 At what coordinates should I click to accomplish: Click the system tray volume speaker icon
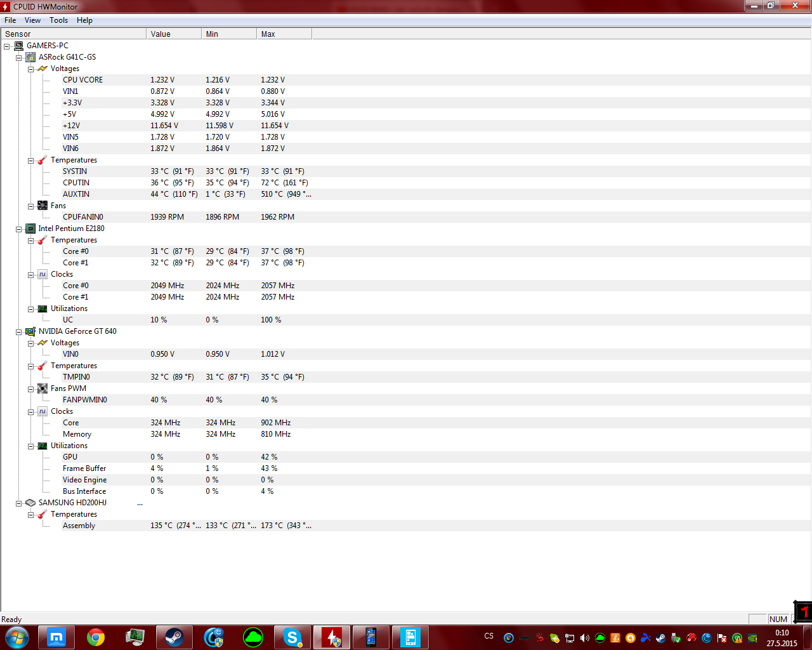(x=585, y=638)
